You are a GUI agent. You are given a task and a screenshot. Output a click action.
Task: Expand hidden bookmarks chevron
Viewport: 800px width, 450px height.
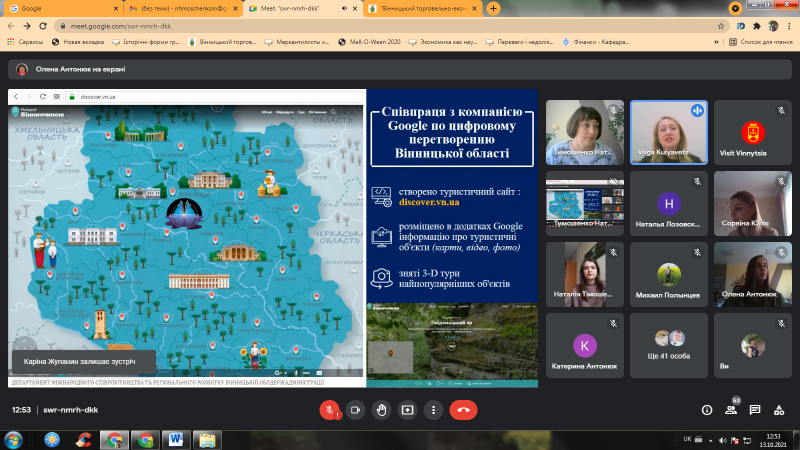tap(716, 42)
